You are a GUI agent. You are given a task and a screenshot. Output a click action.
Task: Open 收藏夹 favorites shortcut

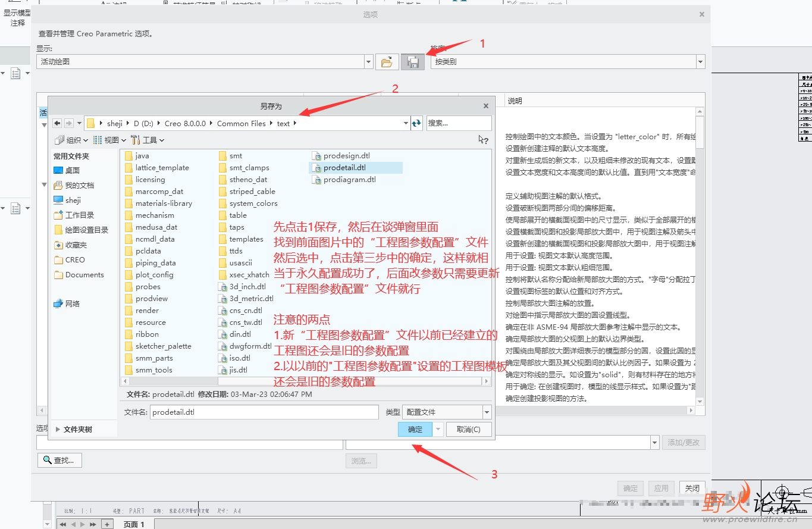point(70,245)
